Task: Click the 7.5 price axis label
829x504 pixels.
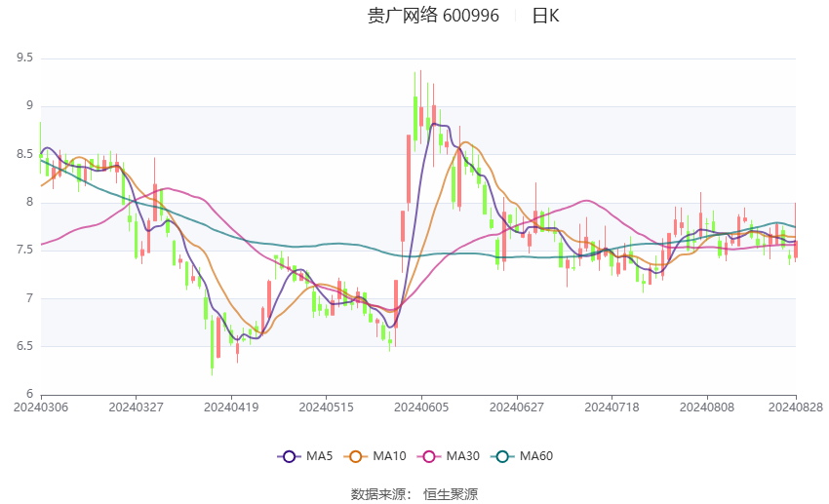Action: [24, 250]
